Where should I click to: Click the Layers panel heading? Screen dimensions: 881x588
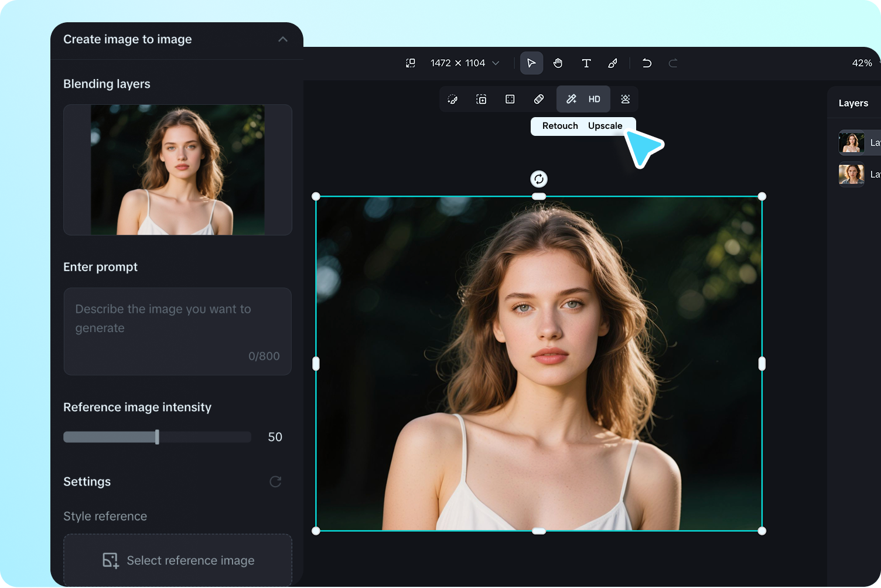pos(853,103)
